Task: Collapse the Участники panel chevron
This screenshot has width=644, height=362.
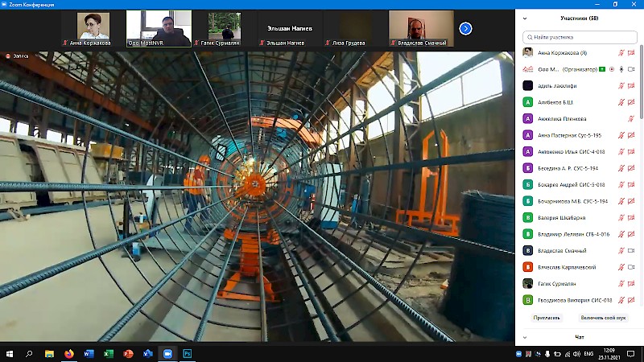Action: 525,18
